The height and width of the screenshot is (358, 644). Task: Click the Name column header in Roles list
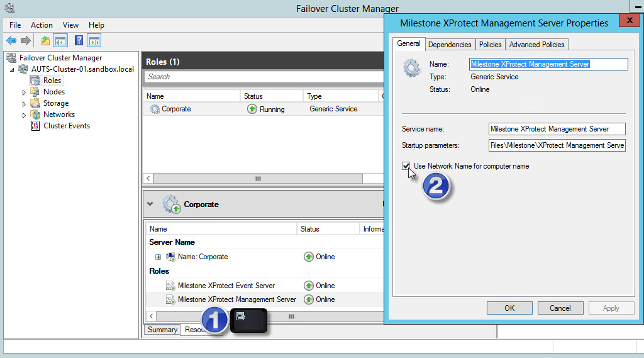[x=191, y=96]
